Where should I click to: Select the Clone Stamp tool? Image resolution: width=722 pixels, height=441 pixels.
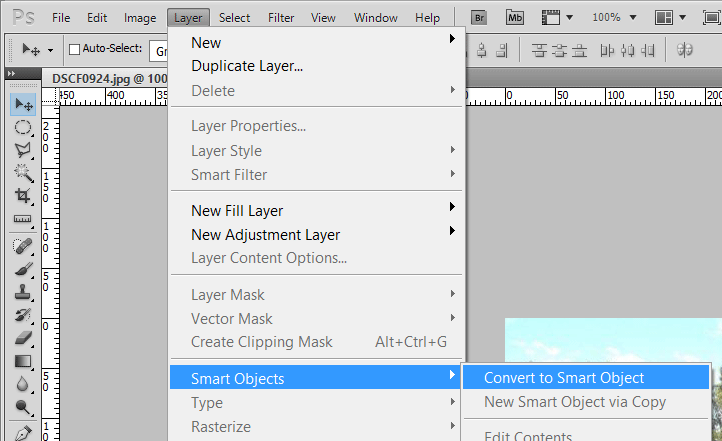point(22,293)
